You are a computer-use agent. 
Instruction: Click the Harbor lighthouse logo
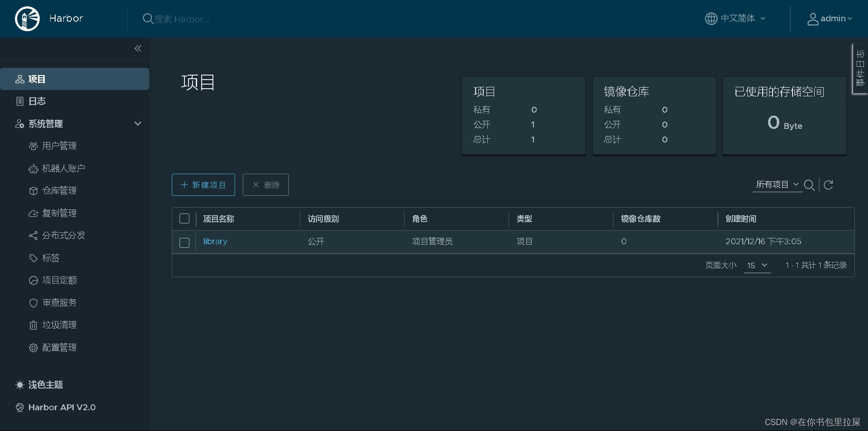pyautogui.click(x=27, y=19)
